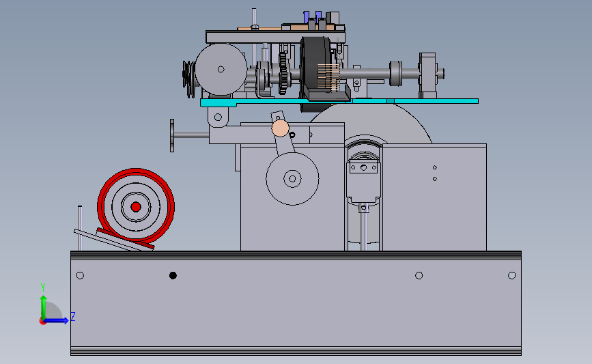
Task: Select the upper small hole on right housing
Action: [x=434, y=167]
